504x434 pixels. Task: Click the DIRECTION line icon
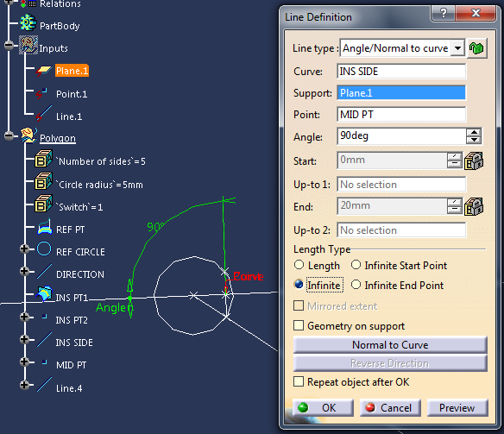[44, 271]
